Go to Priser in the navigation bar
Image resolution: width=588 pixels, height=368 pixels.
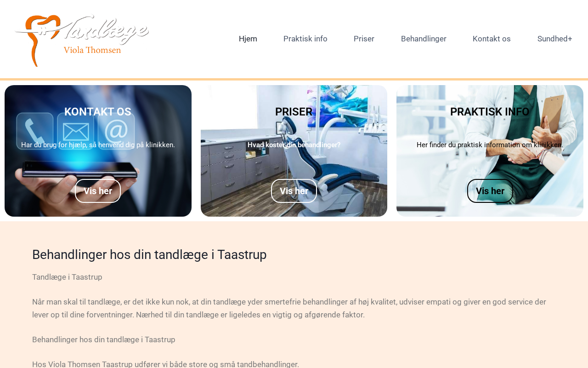tap(364, 39)
